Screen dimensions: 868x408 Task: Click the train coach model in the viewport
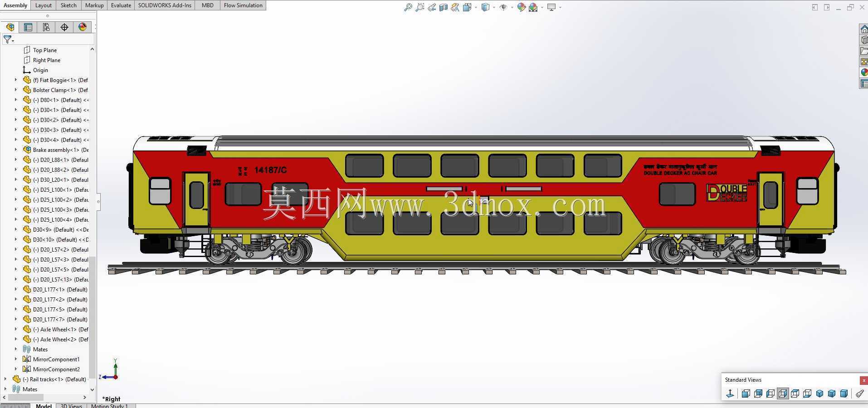(483, 199)
